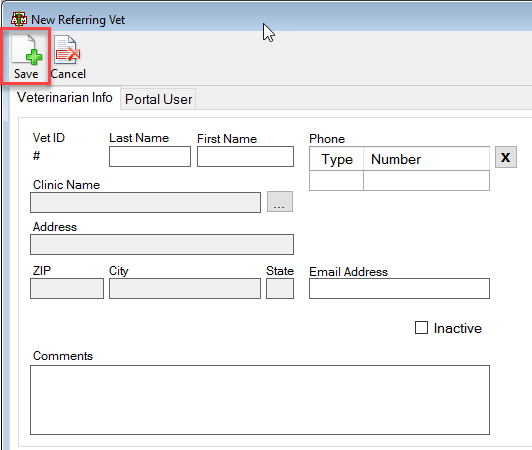This screenshot has width=532, height=450.
Task: Click the Cancel document icon
Action: click(x=67, y=50)
